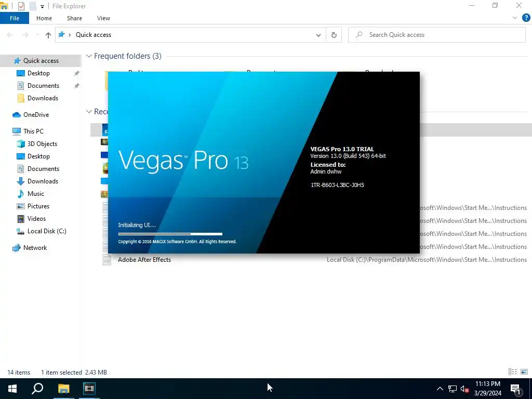The height and width of the screenshot is (399, 532).
Task: Open the recent locations dropdown
Action: tap(37, 35)
